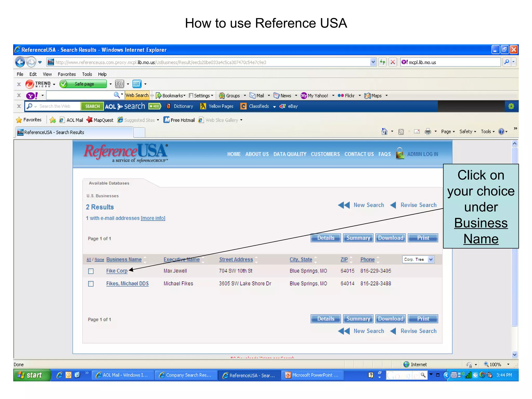Image resolution: width=532 pixels, height=399 pixels.
Task: Click the top Revise Search link
Action: tap(414, 205)
